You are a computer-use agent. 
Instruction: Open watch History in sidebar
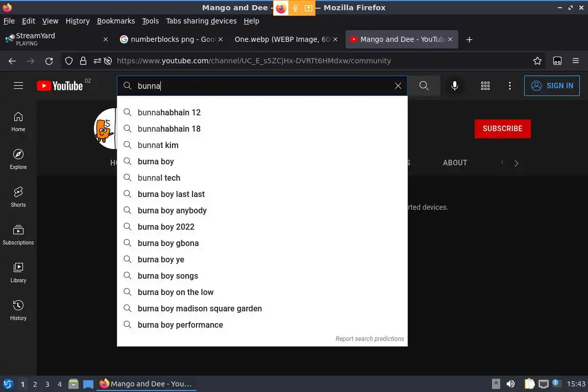coord(18,310)
